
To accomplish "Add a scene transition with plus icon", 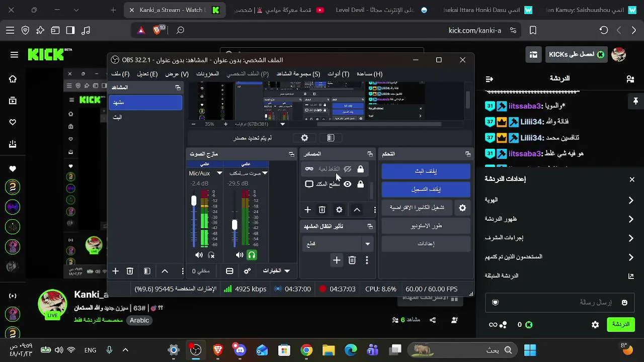I will coord(337,260).
